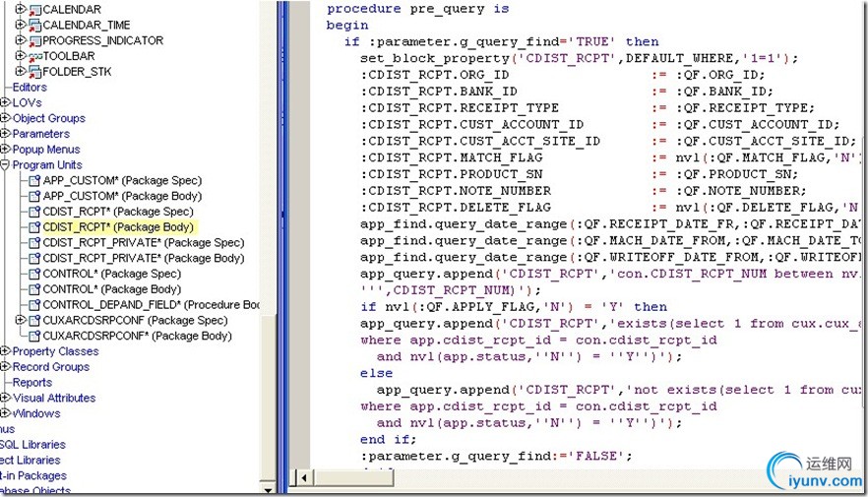This screenshot has width=868, height=497.
Task: Expand the FOLDER_STK node
Action: [x=20, y=71]
